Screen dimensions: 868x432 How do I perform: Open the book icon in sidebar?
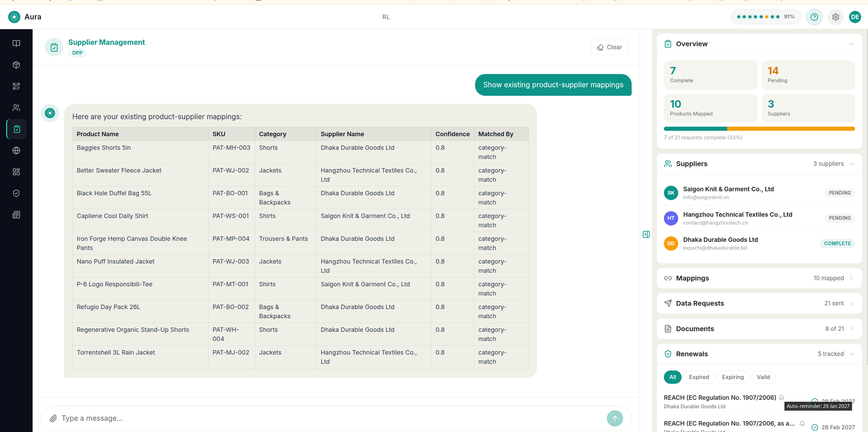point(16,43)
